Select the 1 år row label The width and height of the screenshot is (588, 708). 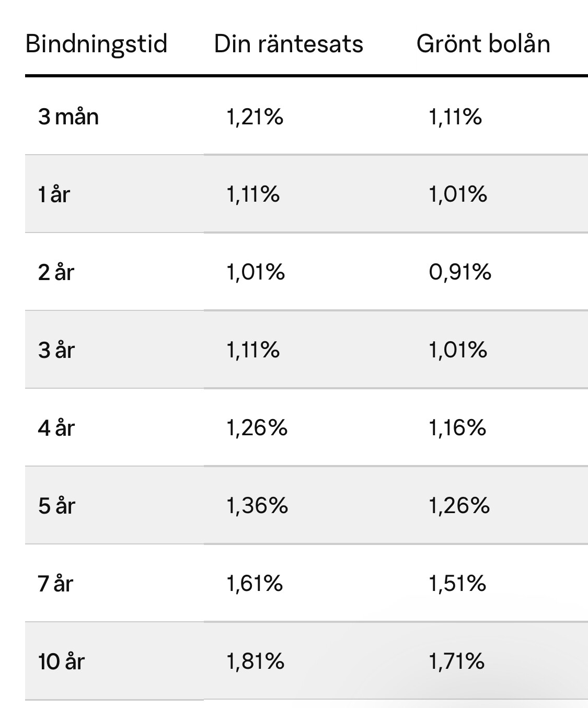point(54,194)
